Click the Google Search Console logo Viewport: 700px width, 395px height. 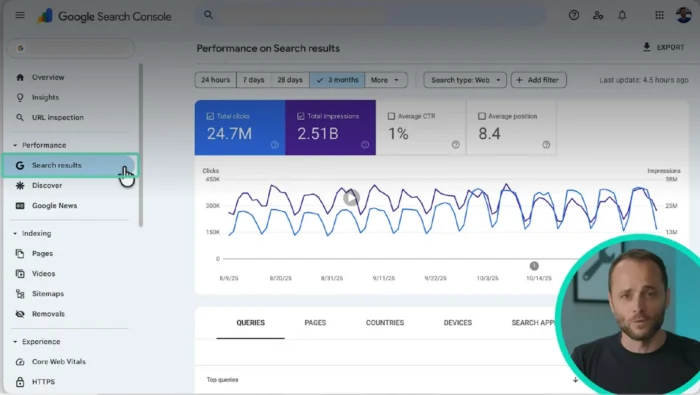[x=104, y=17]
